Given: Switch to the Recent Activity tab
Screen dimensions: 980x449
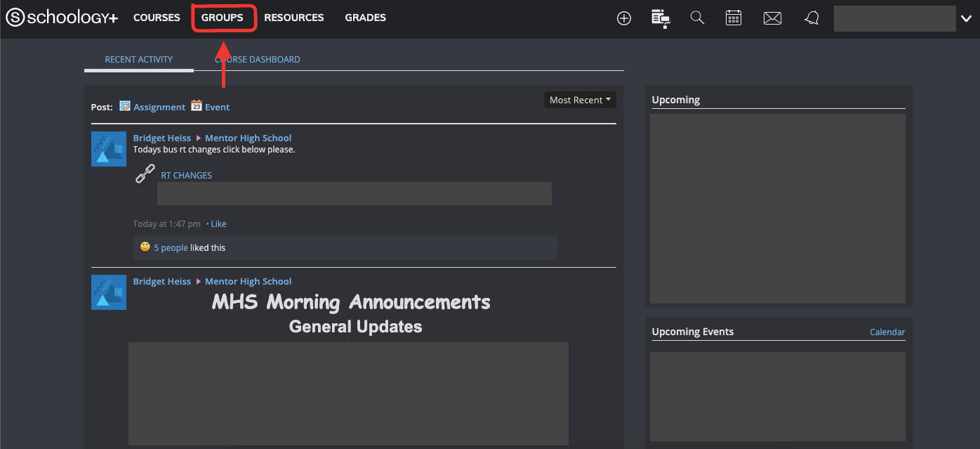Looking at the screenshot, I should pos(138,60).
